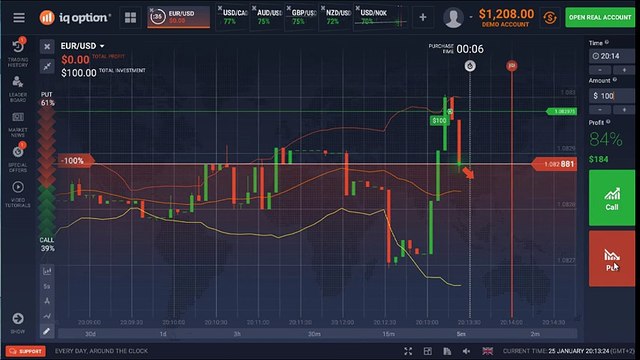The width and height of the screenshot is (640, 360).
Task: Close the USD/CAD asset tab
Action: [x=220, y=8]
